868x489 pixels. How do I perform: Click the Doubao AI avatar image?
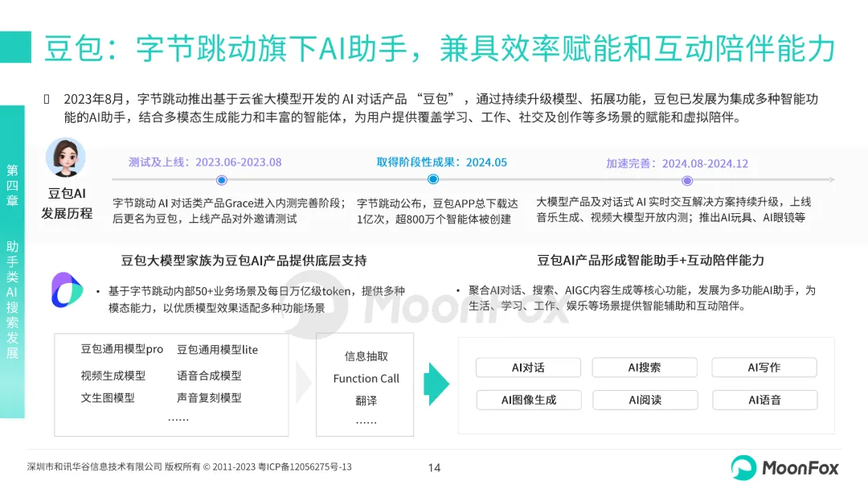[x=66, y=158]
